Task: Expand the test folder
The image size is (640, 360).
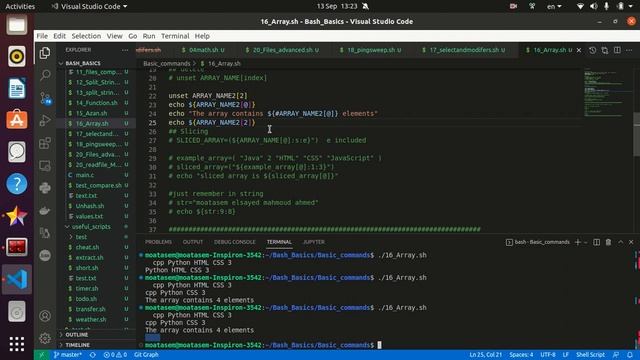Action: (x=81, y=237)
